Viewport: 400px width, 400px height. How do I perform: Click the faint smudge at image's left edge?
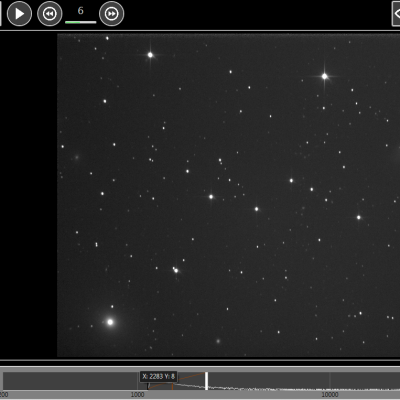point(77,157)
